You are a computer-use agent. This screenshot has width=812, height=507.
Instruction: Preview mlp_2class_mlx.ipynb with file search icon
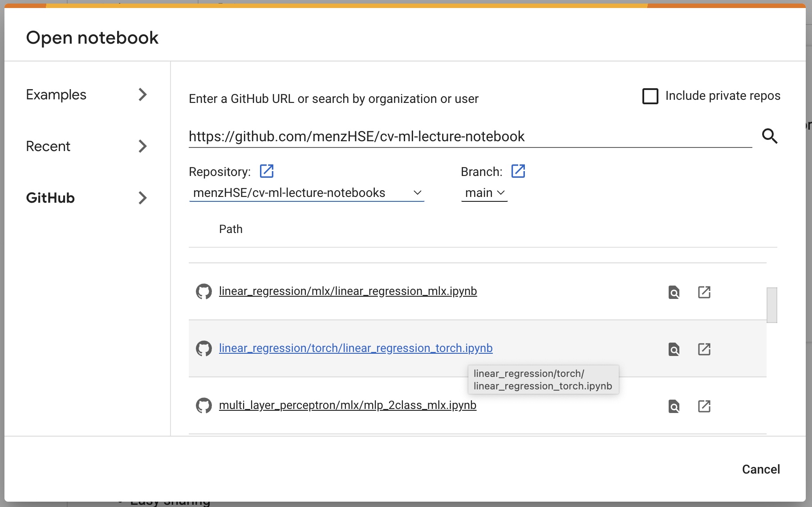[674, 406]
